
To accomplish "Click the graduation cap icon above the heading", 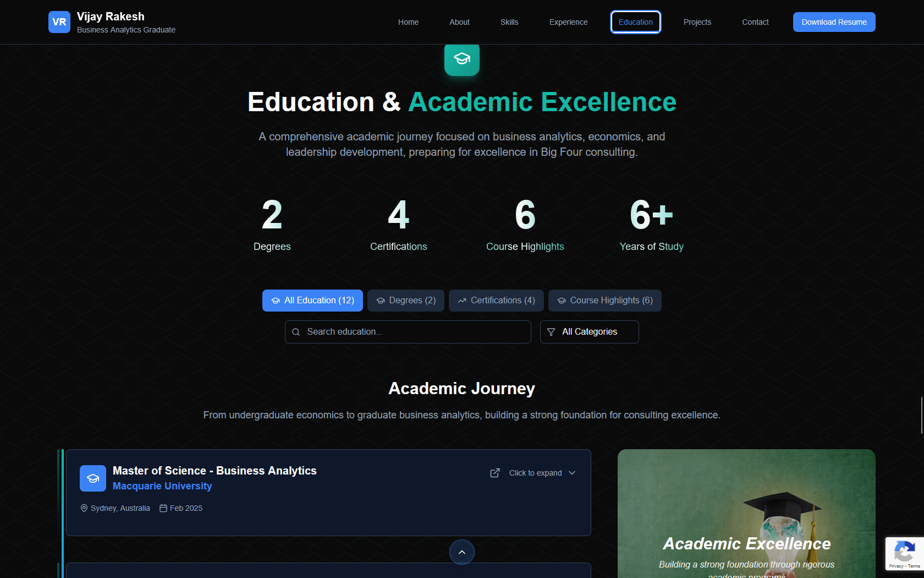I will [x=461, y=59].
